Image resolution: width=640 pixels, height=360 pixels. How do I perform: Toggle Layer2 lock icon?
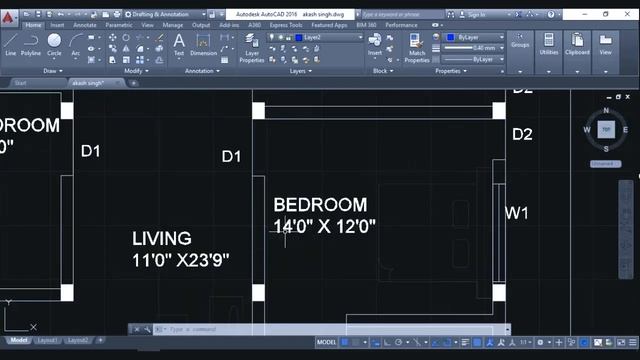point(289,37)
